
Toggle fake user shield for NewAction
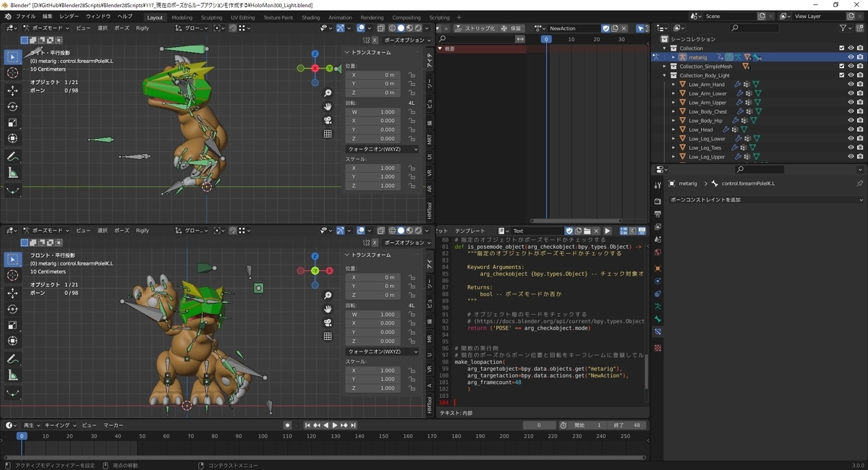(x=606, y=28)
